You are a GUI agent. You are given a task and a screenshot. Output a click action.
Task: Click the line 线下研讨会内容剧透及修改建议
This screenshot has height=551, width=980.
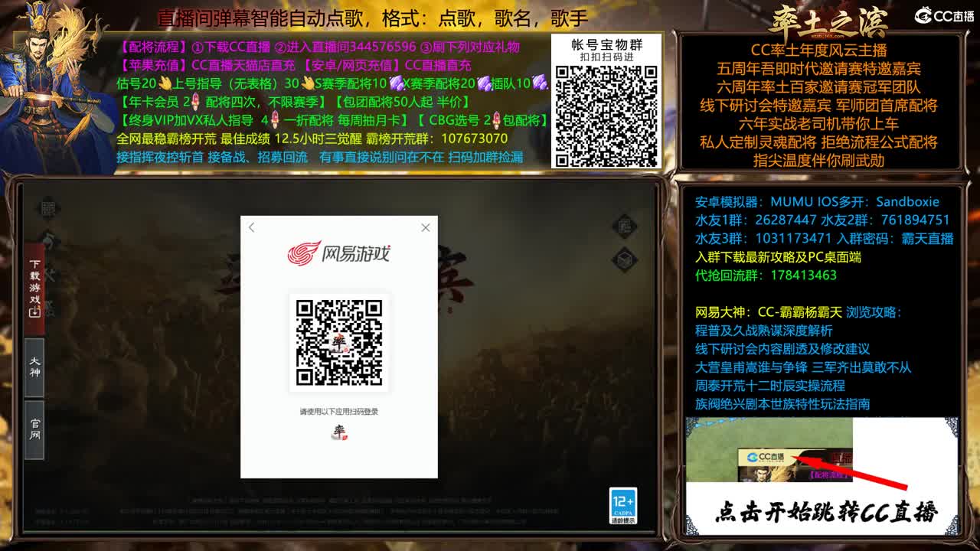[x=782, y=349]
